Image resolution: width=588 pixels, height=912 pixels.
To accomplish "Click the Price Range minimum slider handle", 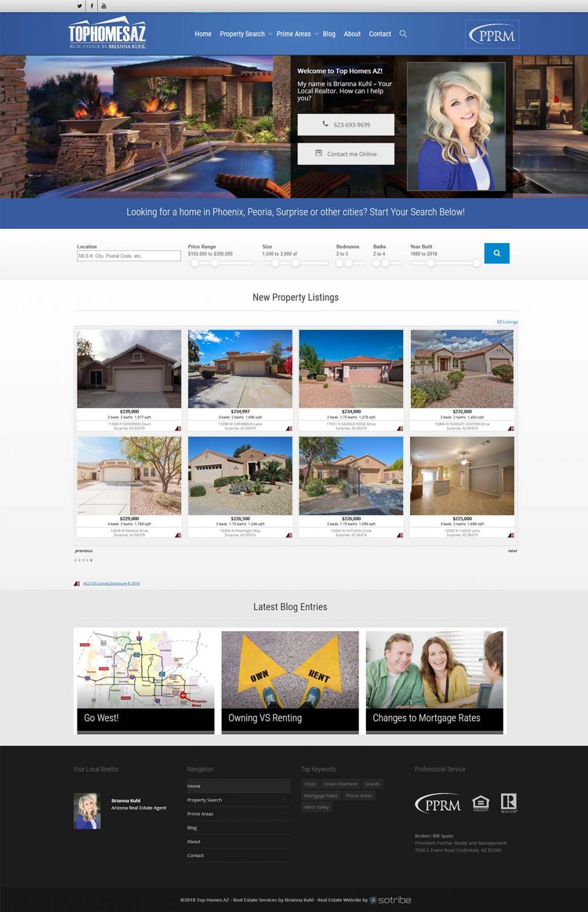I will (x=194, y=263).
